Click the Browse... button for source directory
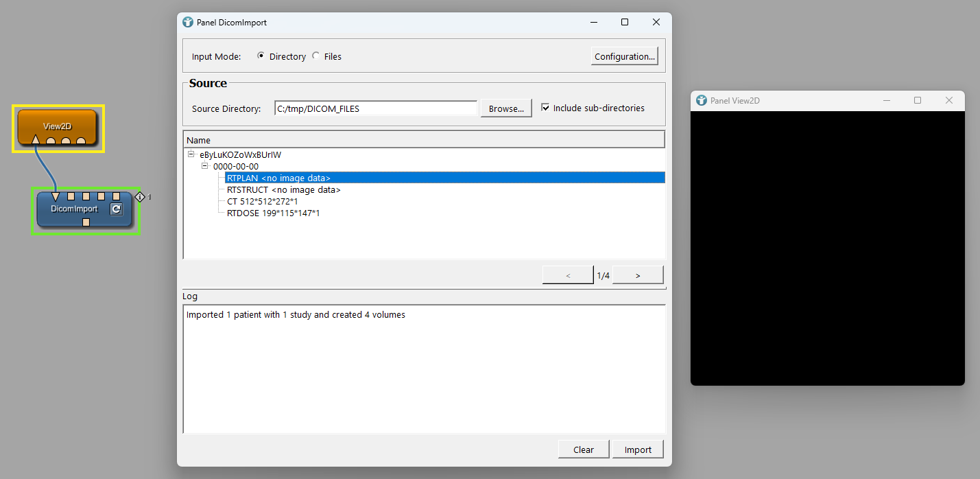This screenshot has width=980, height=479. coord(506,108)
